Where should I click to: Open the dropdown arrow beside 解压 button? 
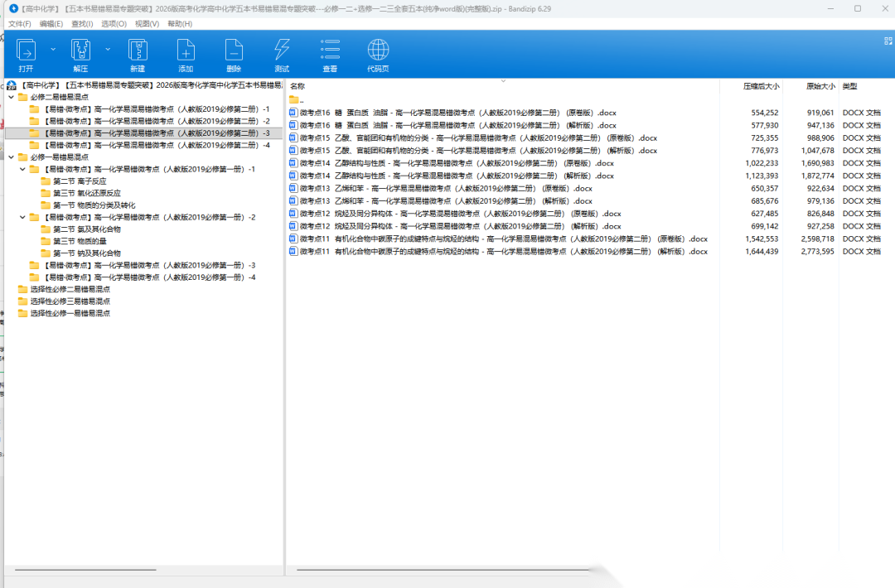(108, 49)
